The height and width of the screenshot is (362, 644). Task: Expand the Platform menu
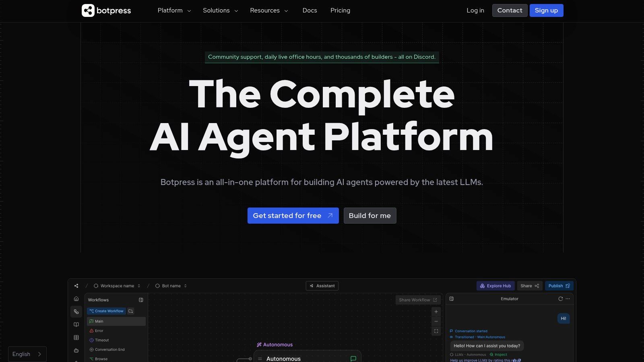pyautogui.click(x=174, y=10)
